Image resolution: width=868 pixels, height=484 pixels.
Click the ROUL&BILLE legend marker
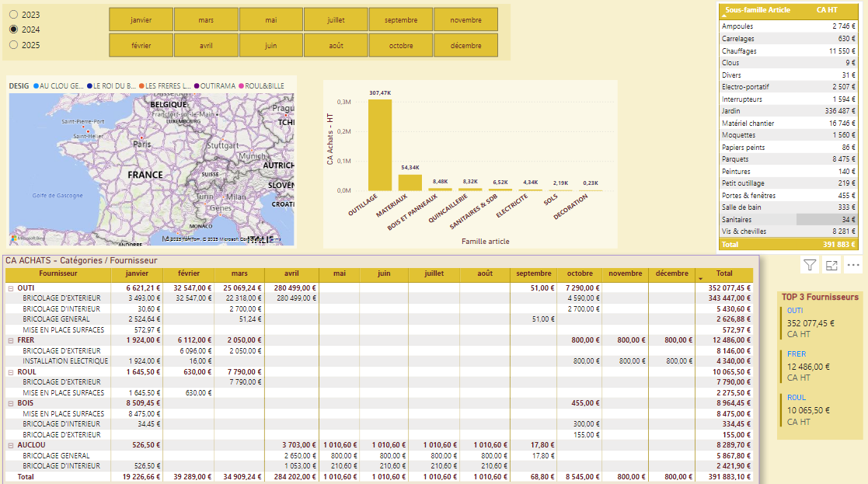(242, 85)
